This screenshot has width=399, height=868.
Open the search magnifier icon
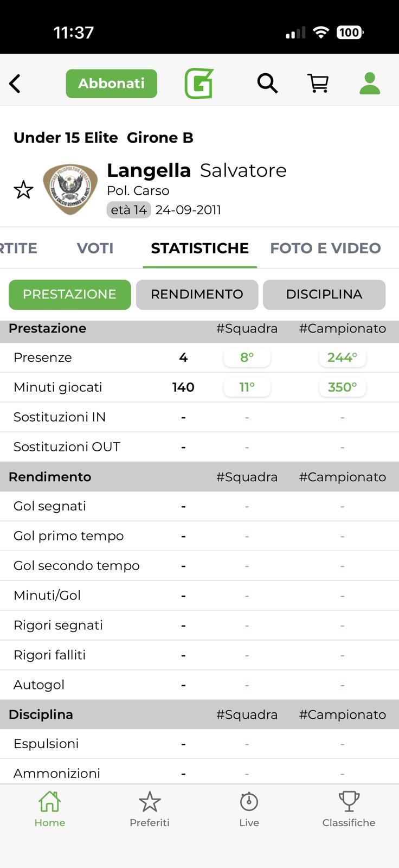point(267,84)
